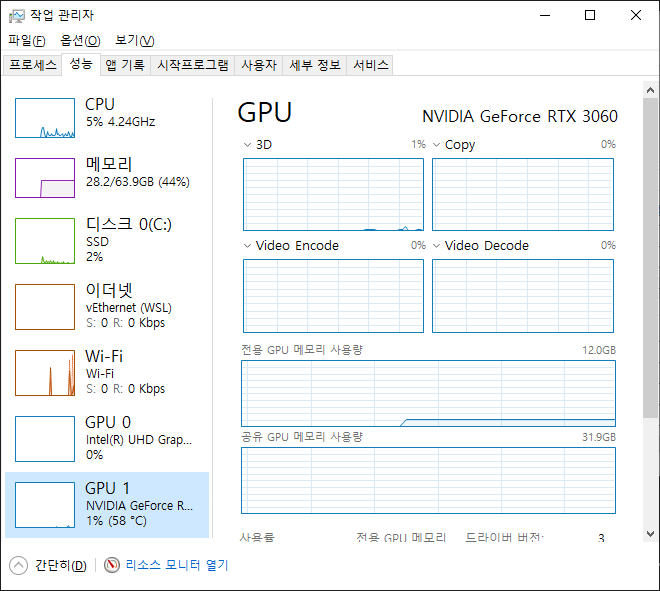
Task: Click the 이더넷 vEthernet thumbnail graph
Action: pos(45,307)
